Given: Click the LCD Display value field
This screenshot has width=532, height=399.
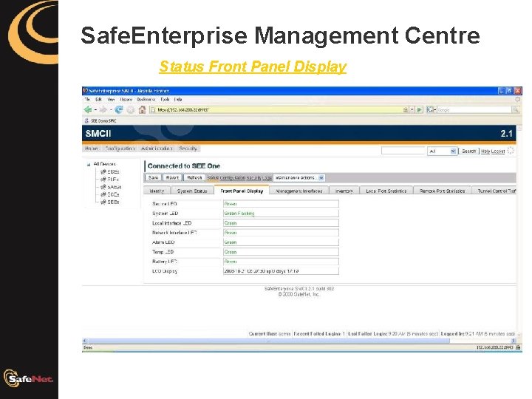Looking at the screenshot, I should pos(281,270).
